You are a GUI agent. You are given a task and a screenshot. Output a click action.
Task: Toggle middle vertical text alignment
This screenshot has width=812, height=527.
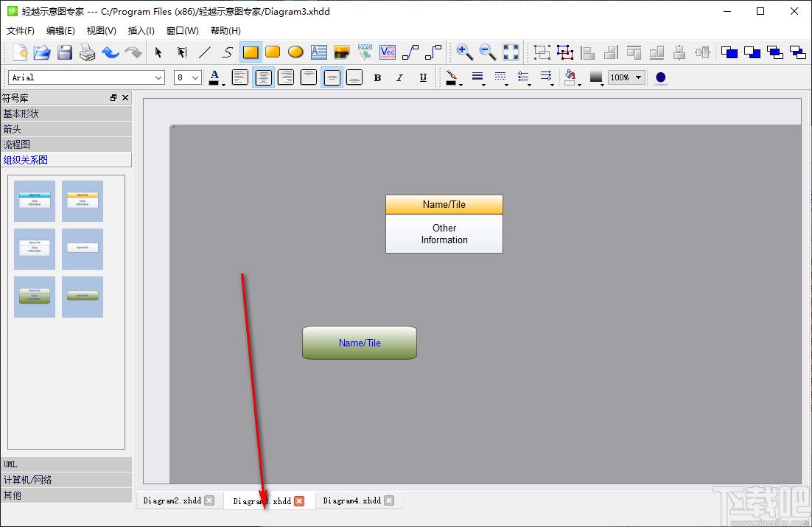coord(332,77)
